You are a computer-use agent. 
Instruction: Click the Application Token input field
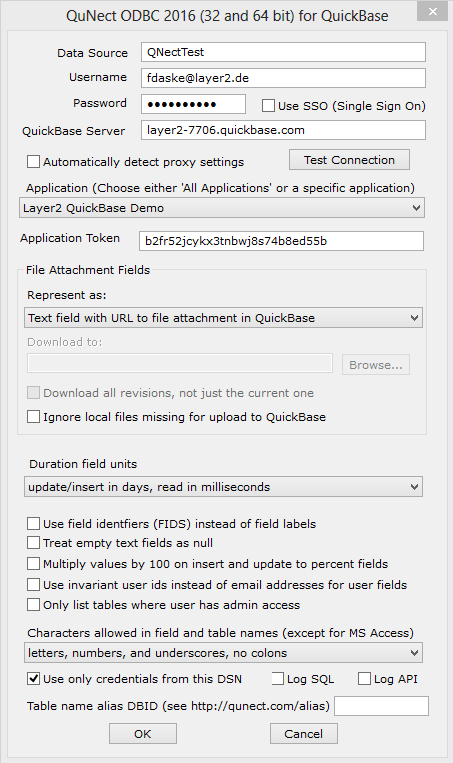[x=281, y=241]
